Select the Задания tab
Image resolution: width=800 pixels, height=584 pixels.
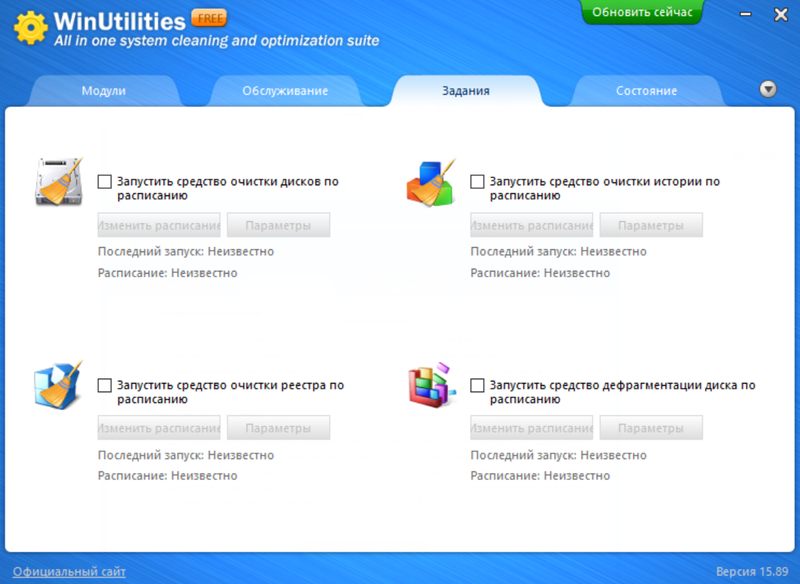point(466,91)
